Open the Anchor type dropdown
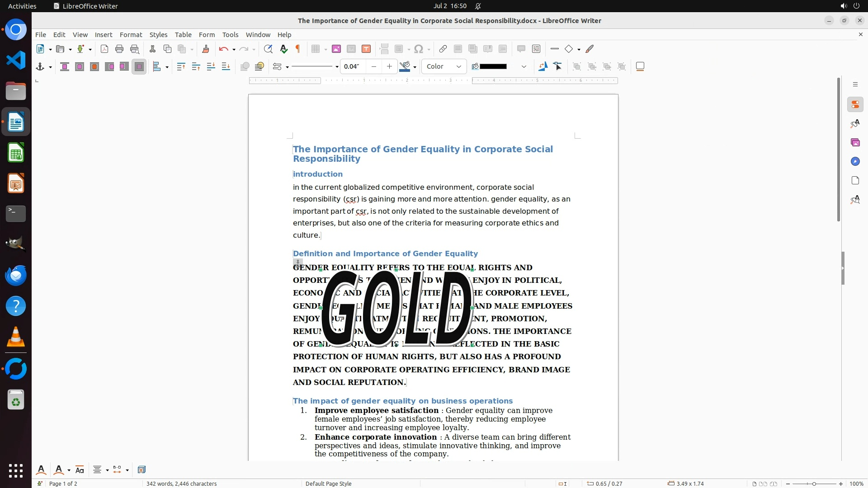The width and height of the screenshot is (868, 488). (50, 67)
